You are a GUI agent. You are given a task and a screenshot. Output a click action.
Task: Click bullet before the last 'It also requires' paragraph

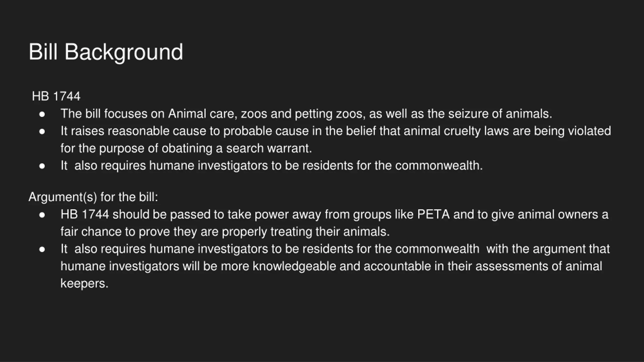[x=42, y=249]
